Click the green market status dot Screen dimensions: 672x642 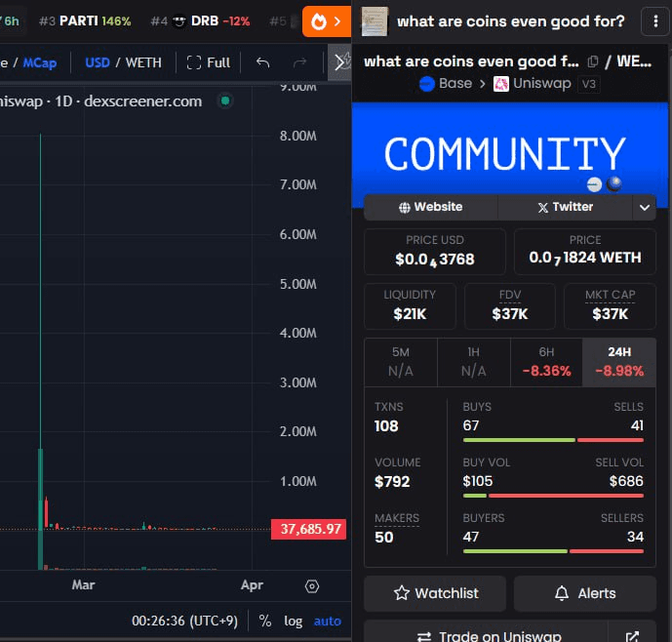click(225, 100)
